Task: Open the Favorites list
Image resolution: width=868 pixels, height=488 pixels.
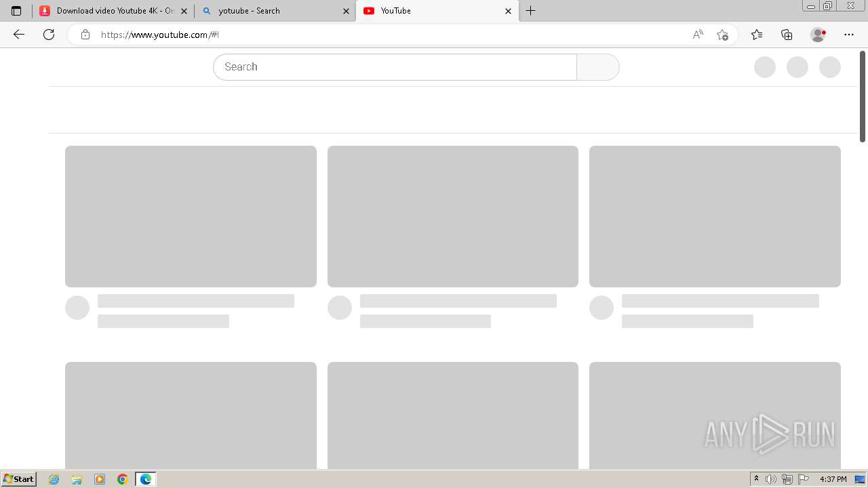Action: click(757, 35)
